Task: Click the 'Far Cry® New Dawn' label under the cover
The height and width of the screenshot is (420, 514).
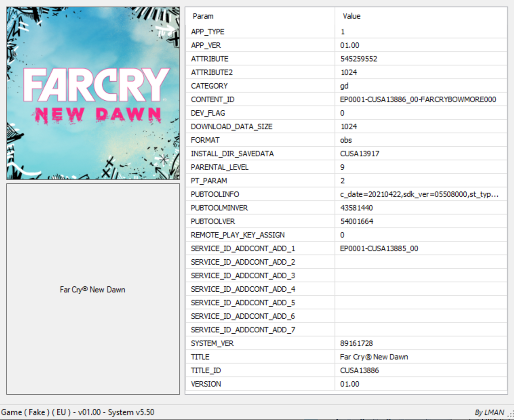Action: pos(92,290)
